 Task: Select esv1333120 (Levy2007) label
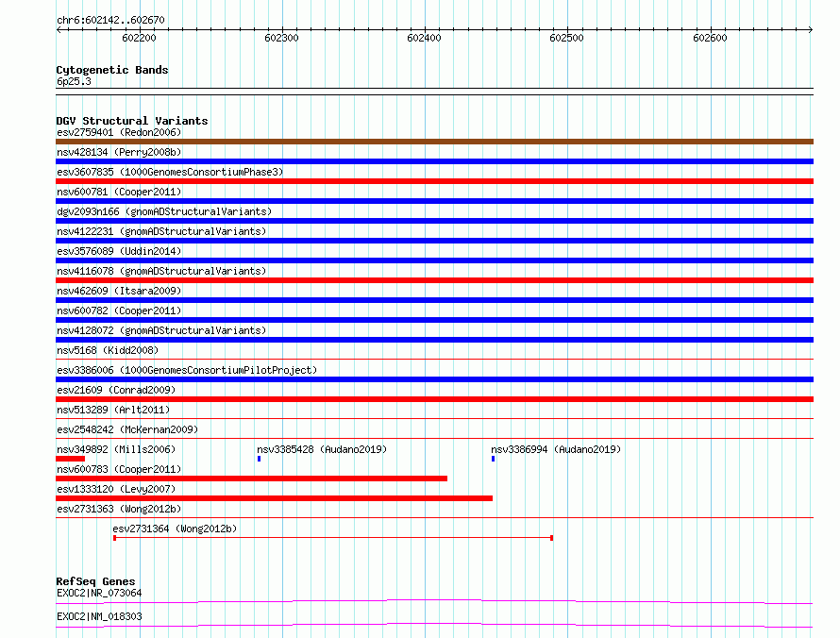pyautogui.click(x=116, y=489)
